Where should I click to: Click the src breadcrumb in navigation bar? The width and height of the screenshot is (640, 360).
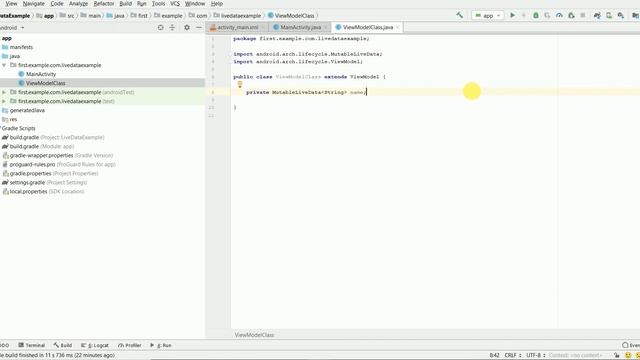(x=67, y=16)
